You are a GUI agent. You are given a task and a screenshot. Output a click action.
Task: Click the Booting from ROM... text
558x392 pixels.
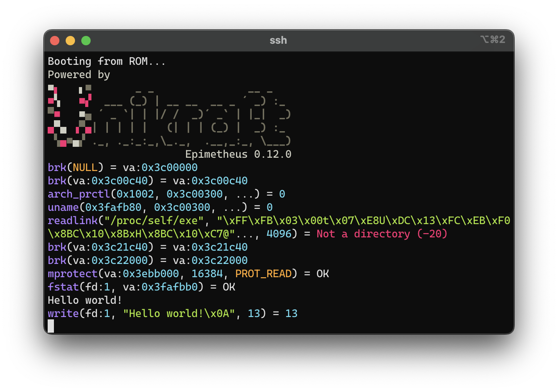(x=106, y=61)
